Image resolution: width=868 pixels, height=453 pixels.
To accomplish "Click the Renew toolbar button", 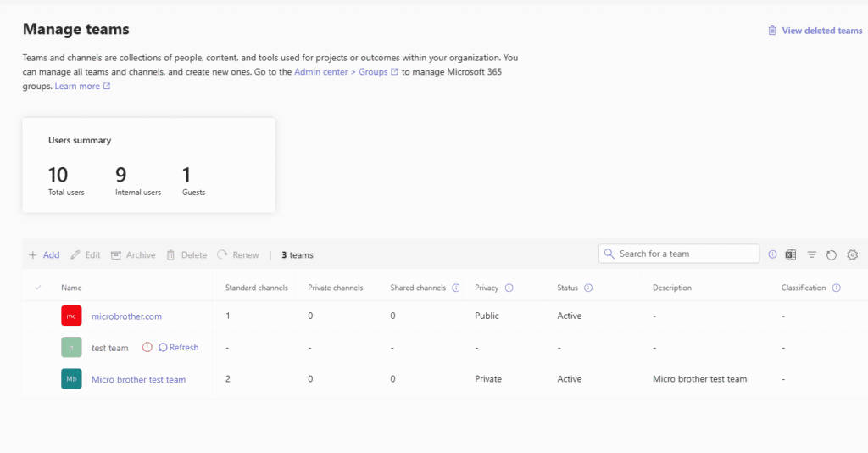I will [238, 254].
